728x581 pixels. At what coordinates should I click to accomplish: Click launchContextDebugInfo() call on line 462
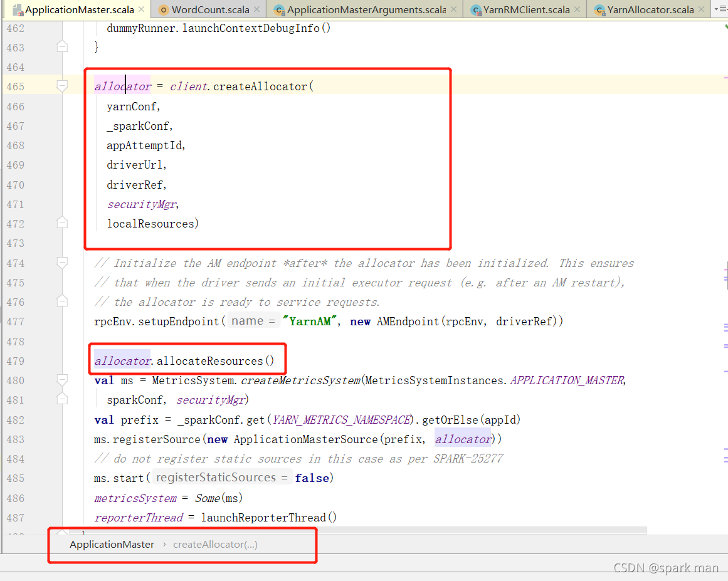[256, 28]
